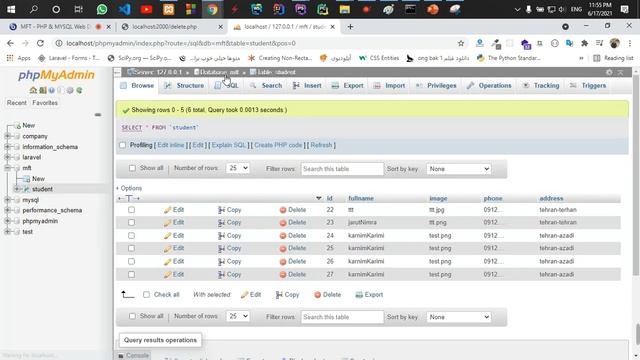Click the Edit inline link
640x360 pixels.
pyautogui.click(x=171, y=145)
